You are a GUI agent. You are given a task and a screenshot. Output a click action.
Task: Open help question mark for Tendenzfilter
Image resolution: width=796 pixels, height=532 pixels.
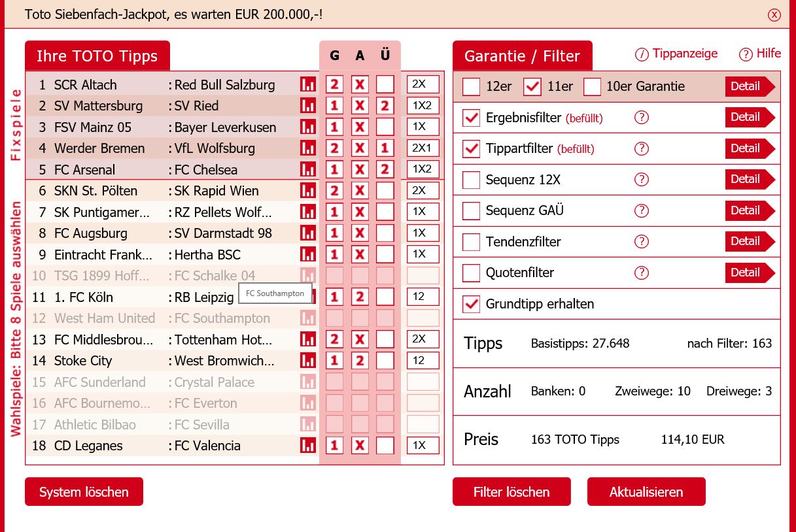coord(642,242)
